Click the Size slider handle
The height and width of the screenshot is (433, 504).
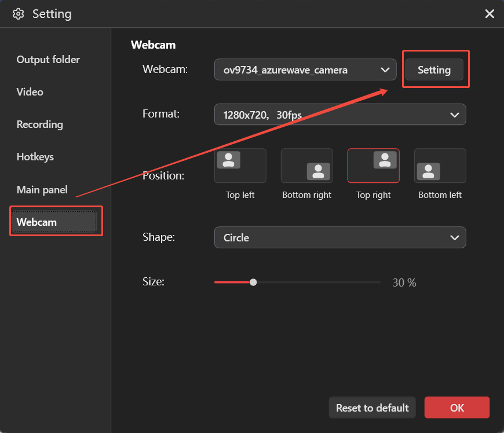(253, 282)
